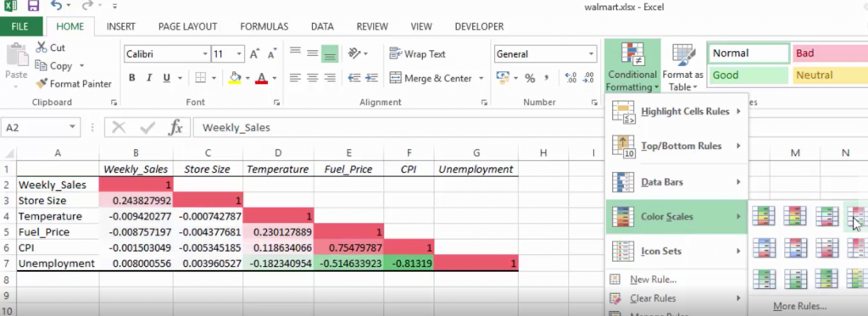The width and height of the screenshot is (868, 316).
Task: Enable Wrap Text
Action: [417, 53]
